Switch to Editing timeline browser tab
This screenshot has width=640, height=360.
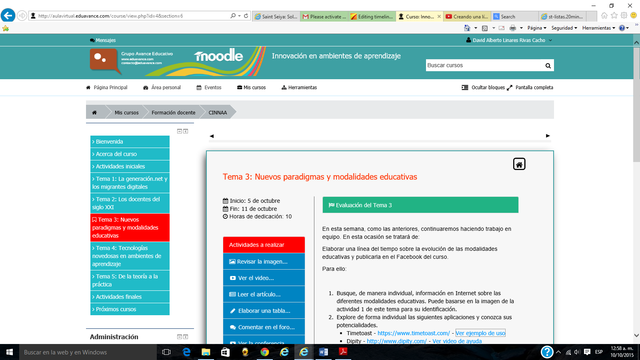372,16
